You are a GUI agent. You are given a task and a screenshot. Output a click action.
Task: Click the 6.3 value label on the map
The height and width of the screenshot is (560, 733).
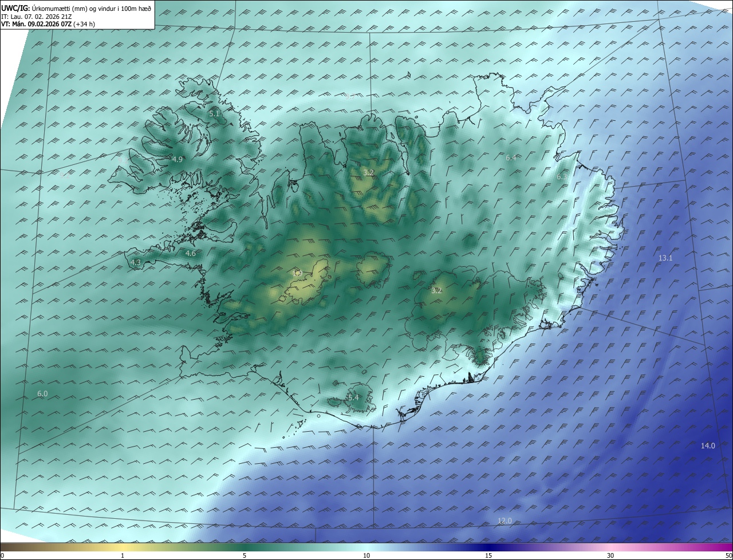point(562,177)
